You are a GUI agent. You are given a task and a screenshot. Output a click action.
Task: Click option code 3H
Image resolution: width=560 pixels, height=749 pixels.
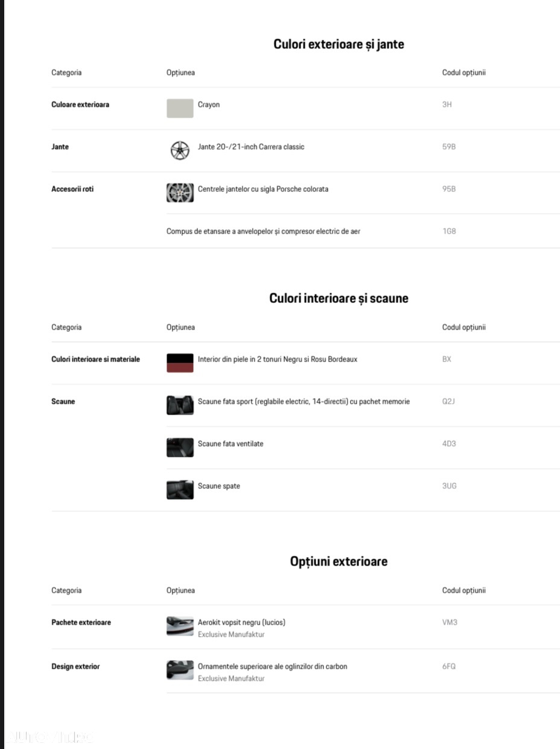447,104
